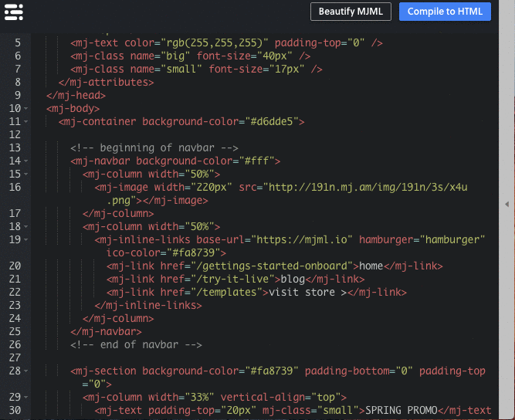515x420 pixels.
Task: Collapse first mj-column at line 15
Action: coord(26,174)
